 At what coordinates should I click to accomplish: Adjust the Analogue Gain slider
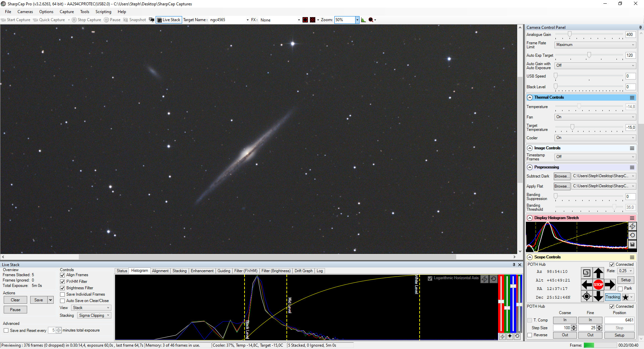tap(570, 35)
